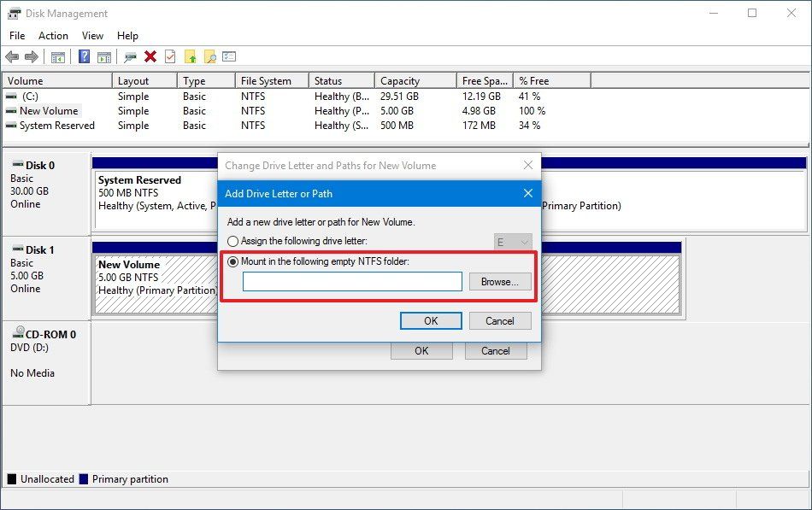Open the drive letter E dropdown
This screenshot has width=812, height=510.
coord(511,241)
